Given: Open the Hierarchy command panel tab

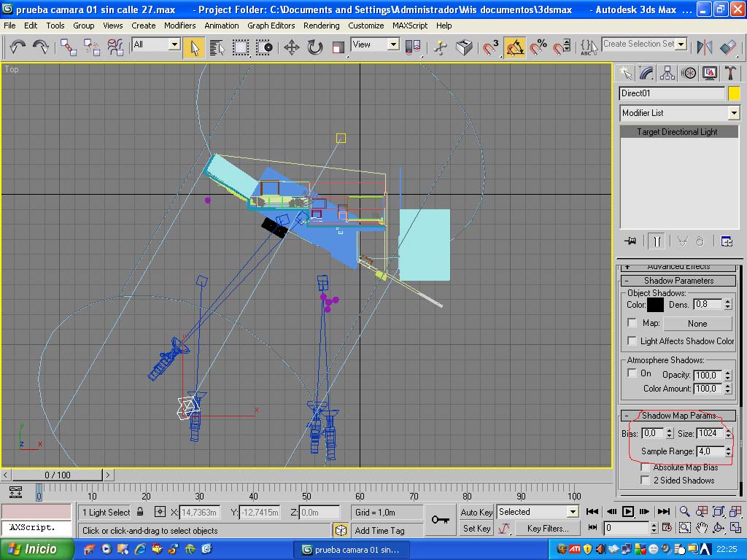Looking at the screenshot, I should coord(667,73).
